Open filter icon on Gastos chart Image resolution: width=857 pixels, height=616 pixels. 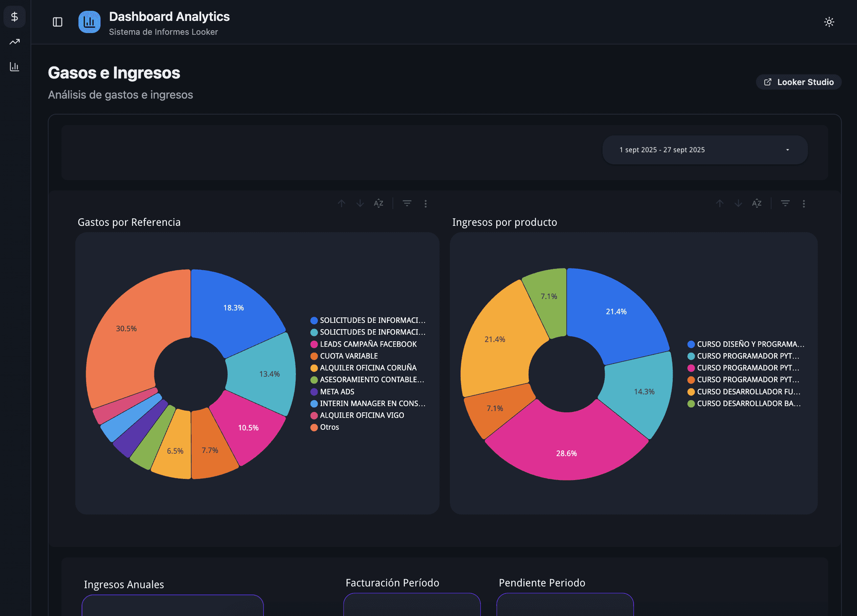point(407,204)
